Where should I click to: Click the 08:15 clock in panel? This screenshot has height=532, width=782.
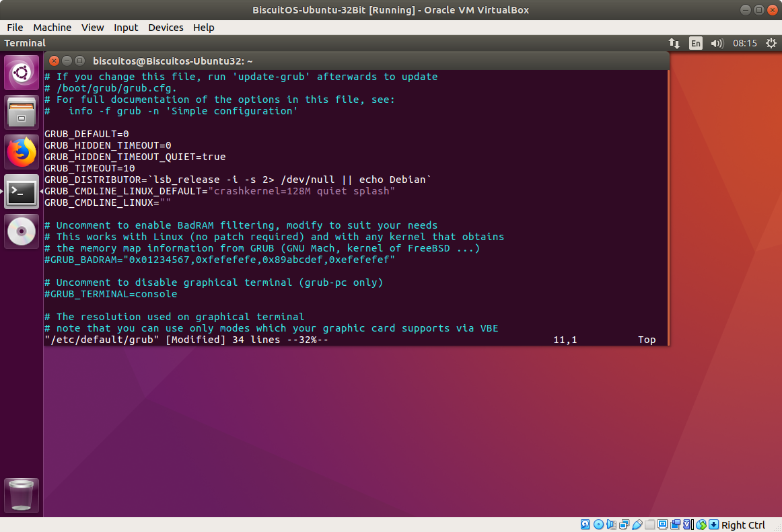click(745, 43)
